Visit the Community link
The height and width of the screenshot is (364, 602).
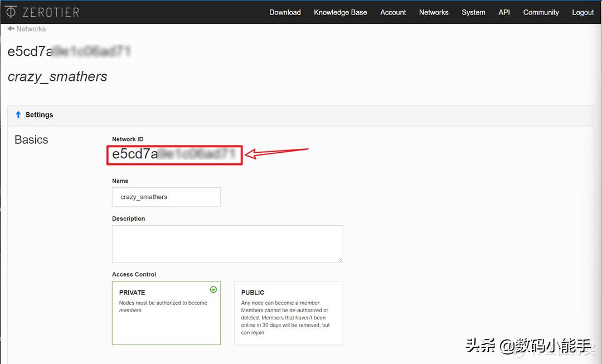tap(541, 12)
